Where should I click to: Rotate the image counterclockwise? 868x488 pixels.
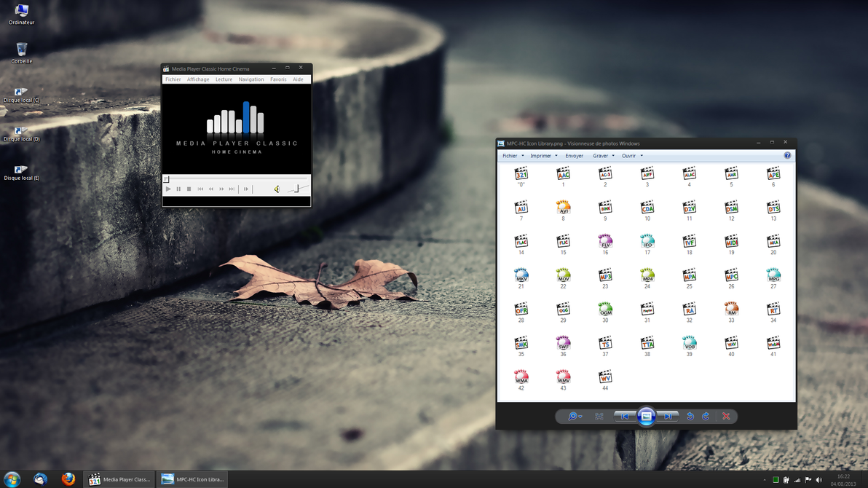690,416
